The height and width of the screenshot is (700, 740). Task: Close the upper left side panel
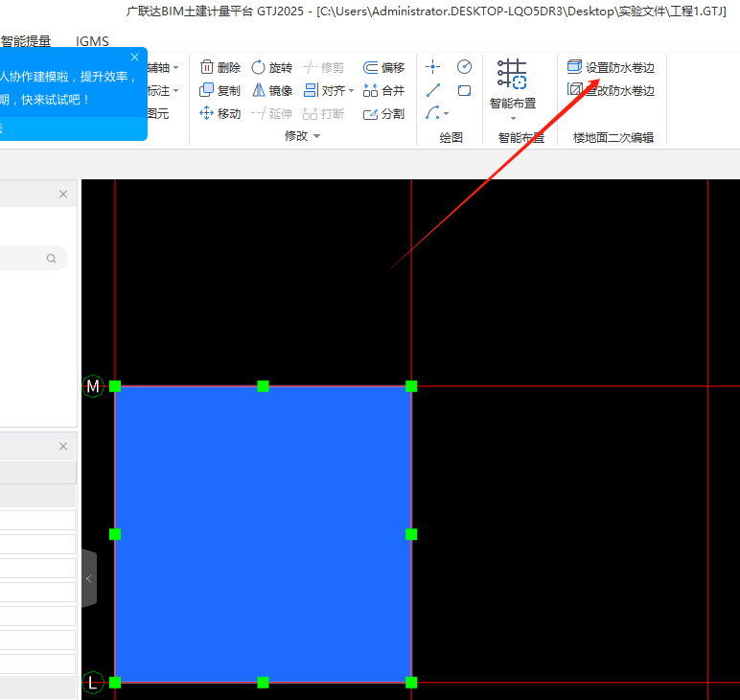[63, 194]
